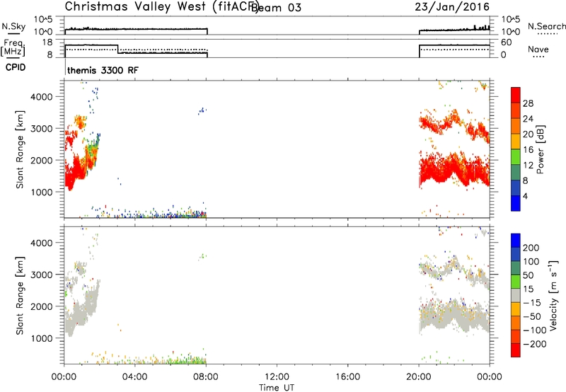Click the 'themis 3300 RF' CPID text
Viewport: 566px width, 392px height.
click(103, 70)
